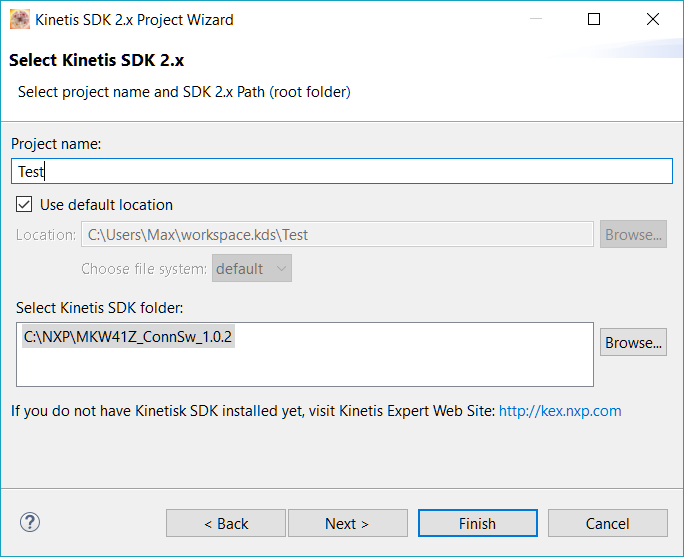The image size is (684, 557).
Task: Maximize the wizard window
Action: [x=594, y=19]
